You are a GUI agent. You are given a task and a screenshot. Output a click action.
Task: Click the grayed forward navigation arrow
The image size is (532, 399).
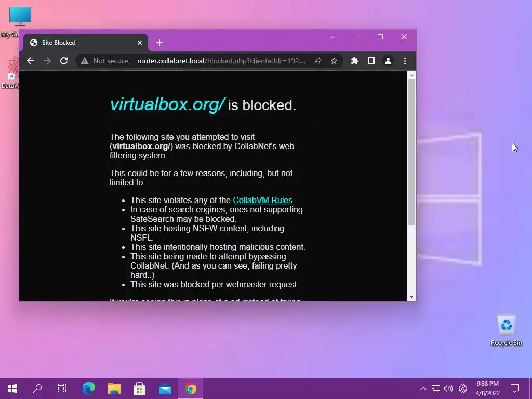click(x=47, y=61)
